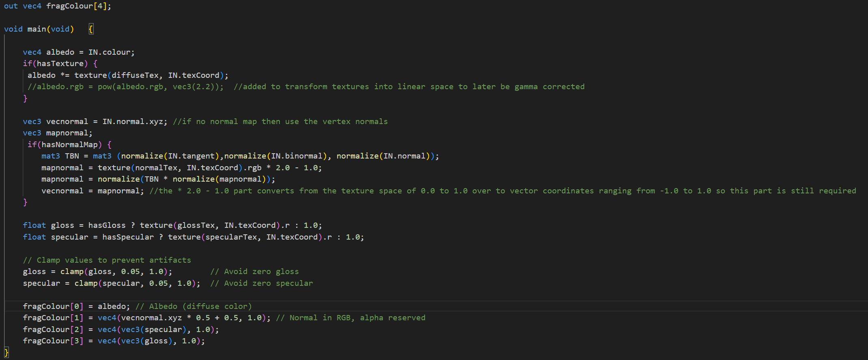Image resolution: width=868 pixels, height=360 pixels.
Task: Click the normalTex sampler argument
Action: click(156, 168)
